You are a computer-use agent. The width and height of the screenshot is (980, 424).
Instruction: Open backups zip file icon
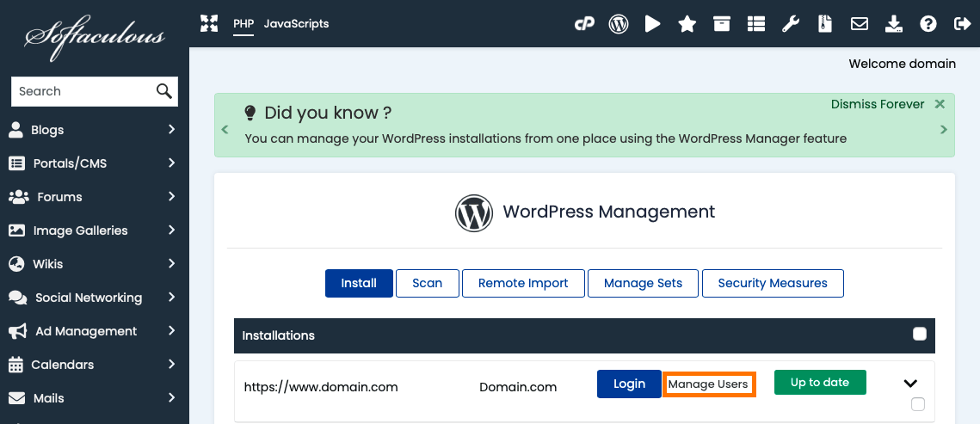(x=825, y=24)
